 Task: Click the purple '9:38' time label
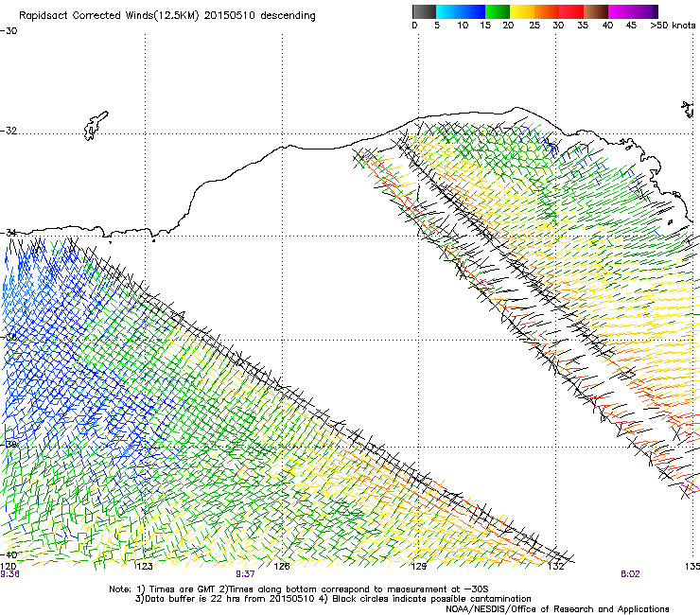9,574
